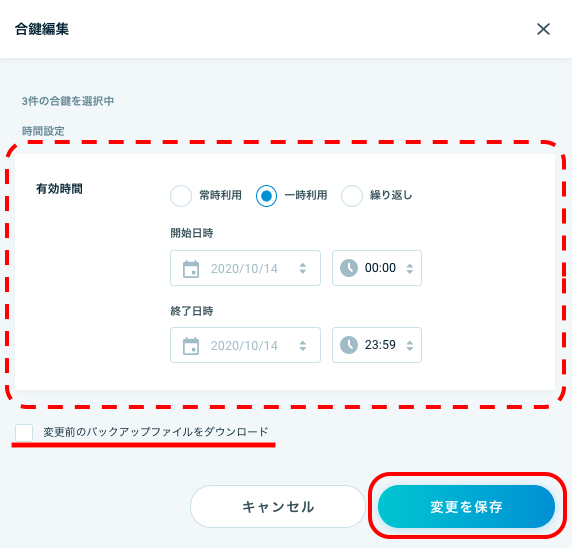The image size is (572, 548).
Task: Adjust the end time 23:59 stepper arrows
Action: pos(410,346)
